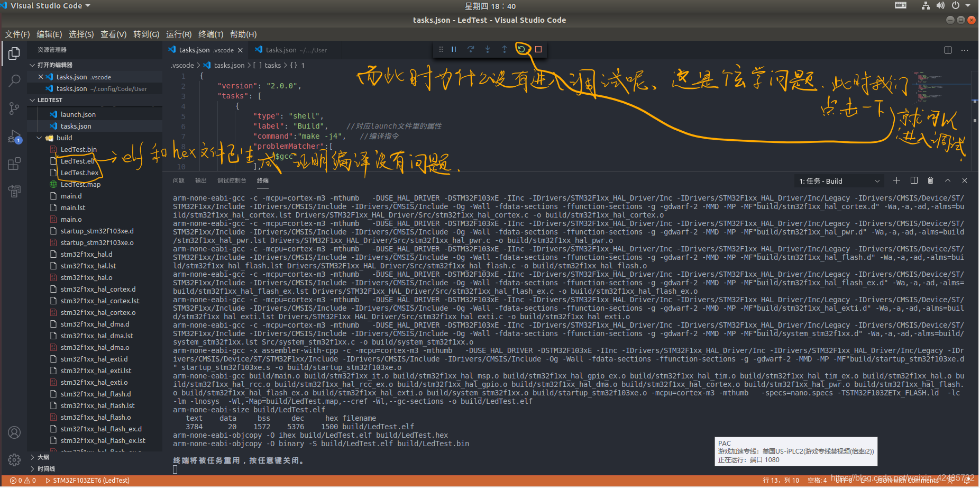Open LedTest.map file
Image resolution: width=980 pixels, height=488 pixels.
coord(95,184)
